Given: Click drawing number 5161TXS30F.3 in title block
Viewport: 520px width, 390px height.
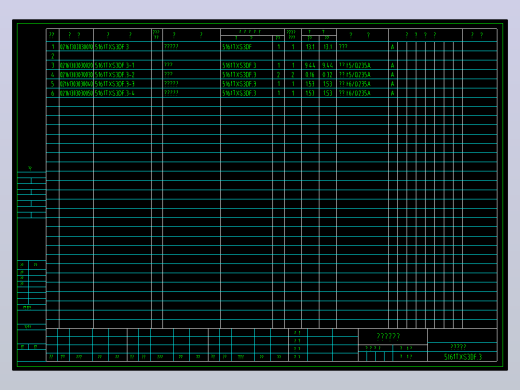Looking at the screenshot, I should coord(463,357).
